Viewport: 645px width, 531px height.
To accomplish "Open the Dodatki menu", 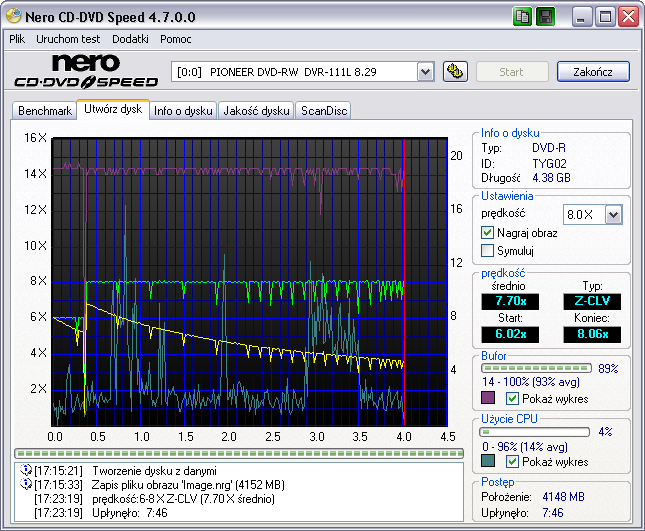I will pos(130,39).
